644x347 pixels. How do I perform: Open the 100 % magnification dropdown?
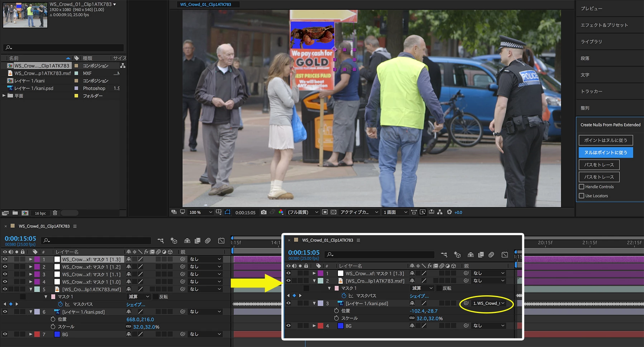[x=201, y=212]
